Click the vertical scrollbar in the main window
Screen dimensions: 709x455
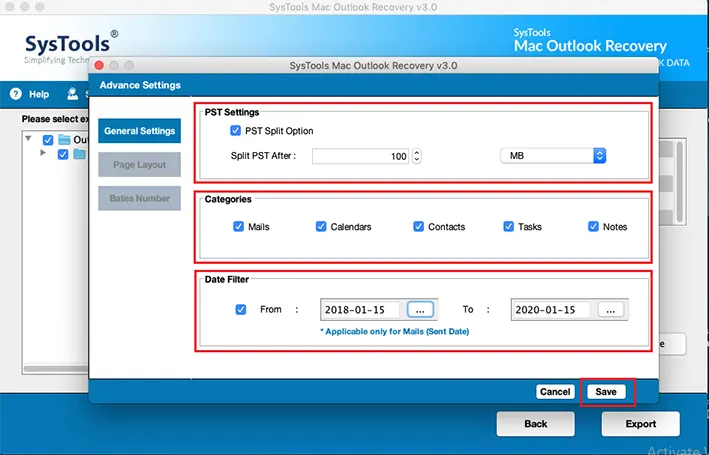click(679, 182)
